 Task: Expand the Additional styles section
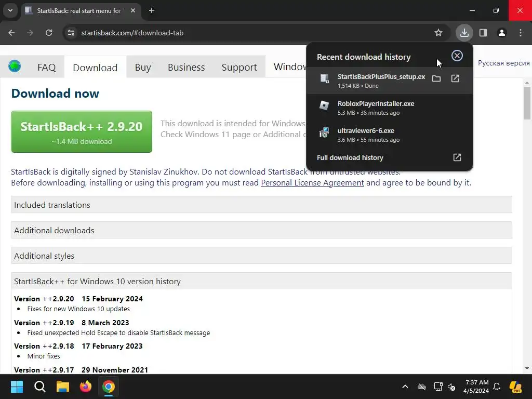(x=261, y=256)
